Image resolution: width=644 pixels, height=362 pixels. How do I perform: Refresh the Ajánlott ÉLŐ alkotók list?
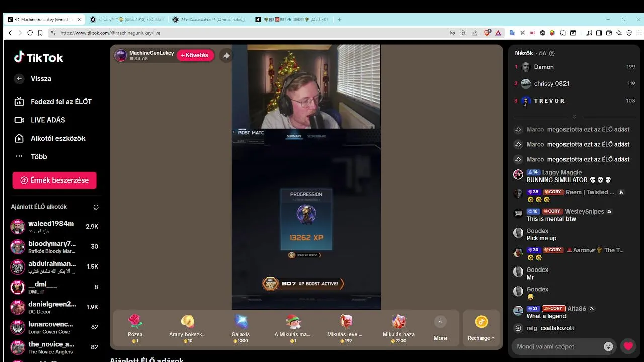tap(96, 207)
